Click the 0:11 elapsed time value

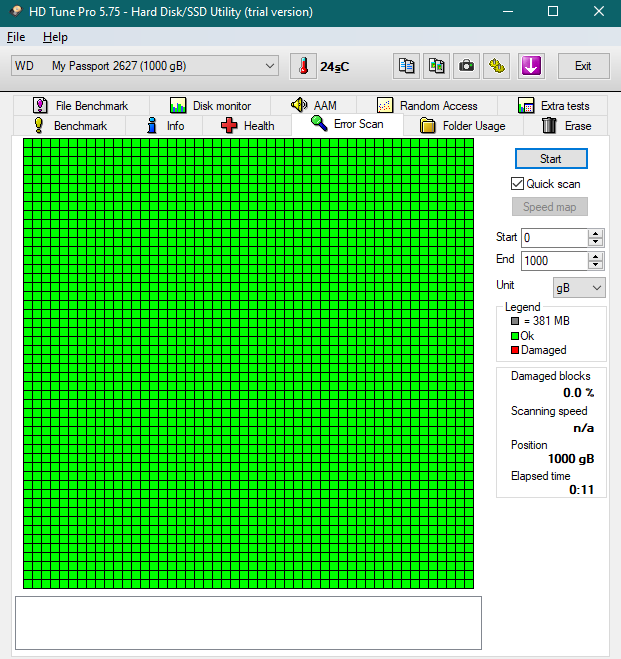(582, 490)
